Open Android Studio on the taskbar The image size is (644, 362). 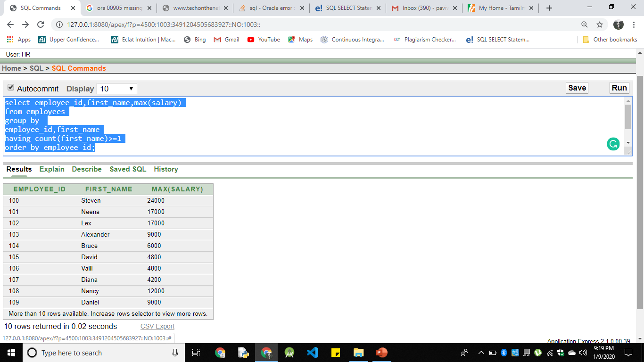(289, 353)
